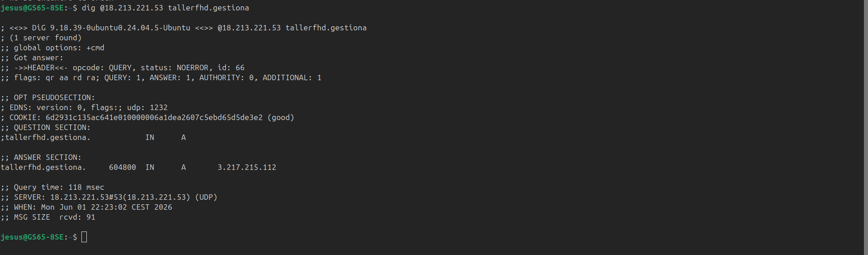This screenshot has height=255, width=868.
Task: Click the 'MSG SIZE rcvd: 91' line
Action: 48,217
